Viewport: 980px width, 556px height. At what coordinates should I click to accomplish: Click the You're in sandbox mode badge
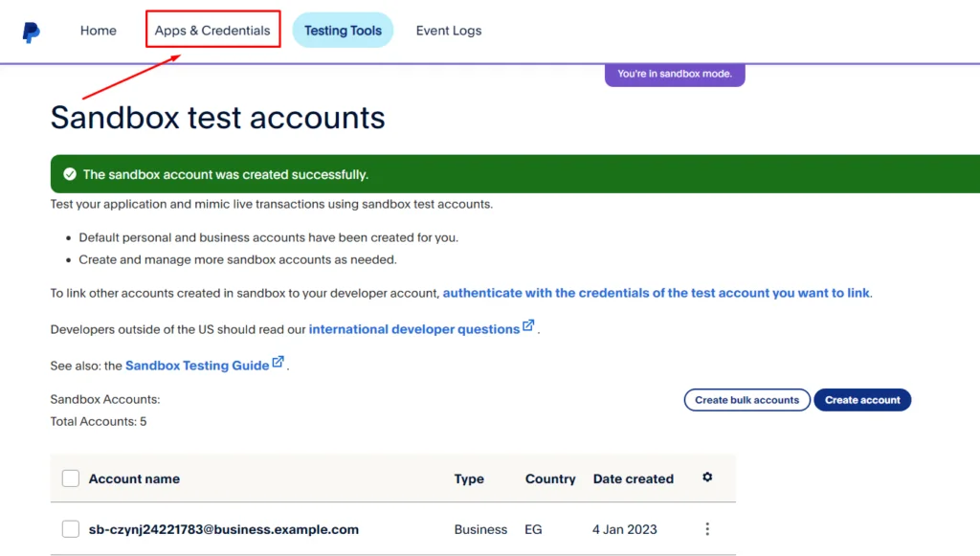coord(675,74)
